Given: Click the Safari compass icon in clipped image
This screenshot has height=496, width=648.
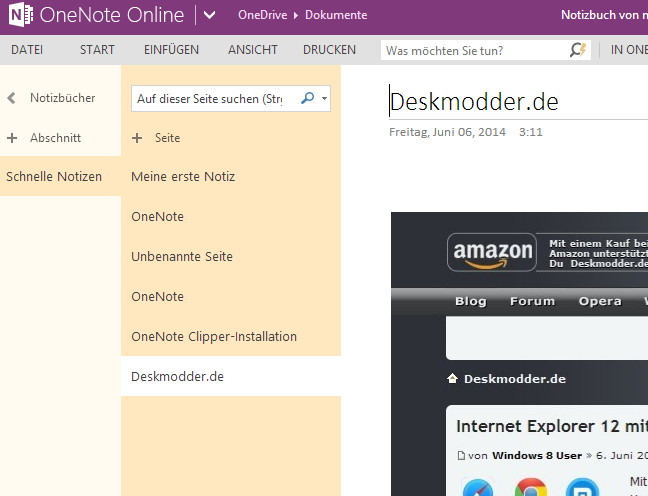Looking at the screenshot, I should coord(478,488).
